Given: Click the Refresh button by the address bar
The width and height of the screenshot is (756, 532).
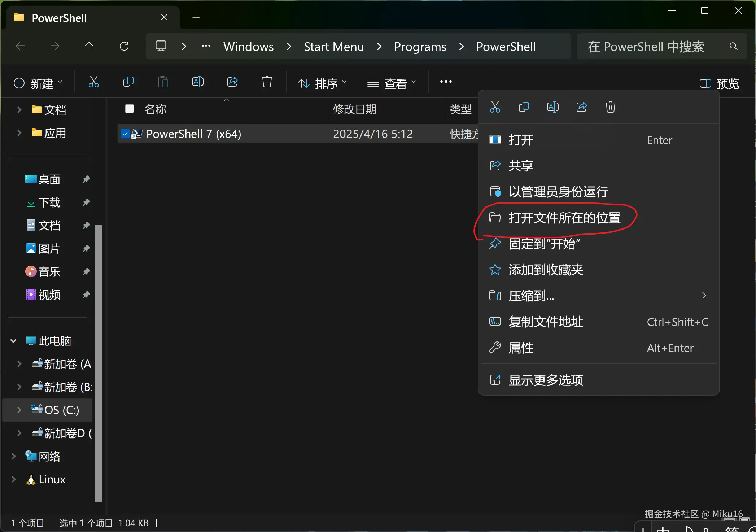Looking at the screenshot, I should (x=124, y=47).
